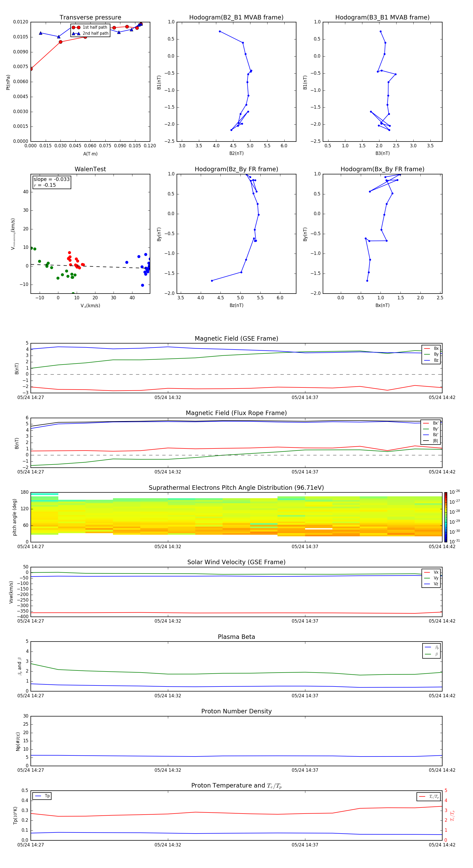Click "05/24 14:32" tick under Proton Number Density
Viewport: 473px width, 868px height.
[168, 770]
